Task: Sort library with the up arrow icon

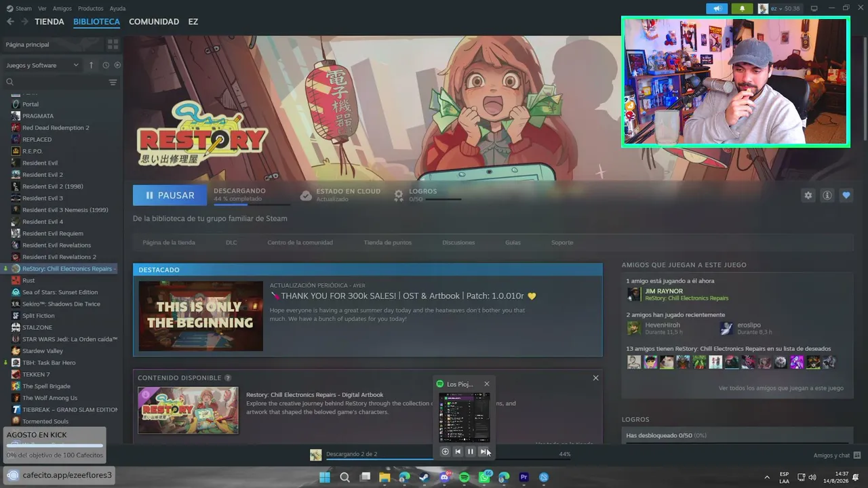Action: [x=92, y=65]
